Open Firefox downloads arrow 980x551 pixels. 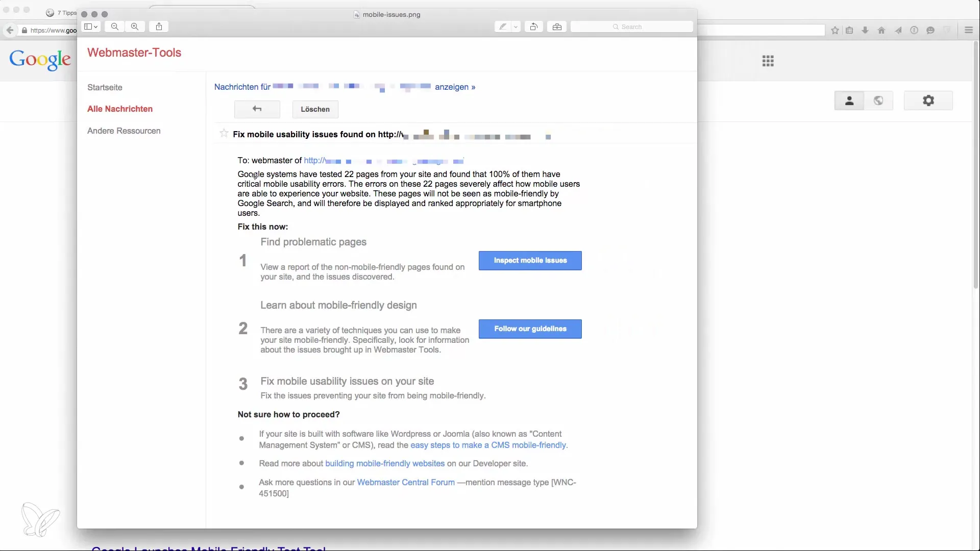865,30
